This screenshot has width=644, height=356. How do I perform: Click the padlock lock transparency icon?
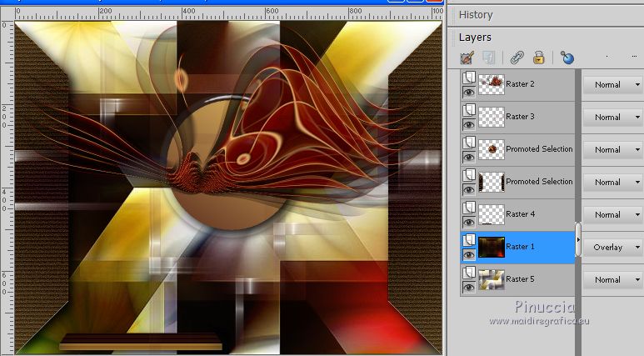pos(538,58)
